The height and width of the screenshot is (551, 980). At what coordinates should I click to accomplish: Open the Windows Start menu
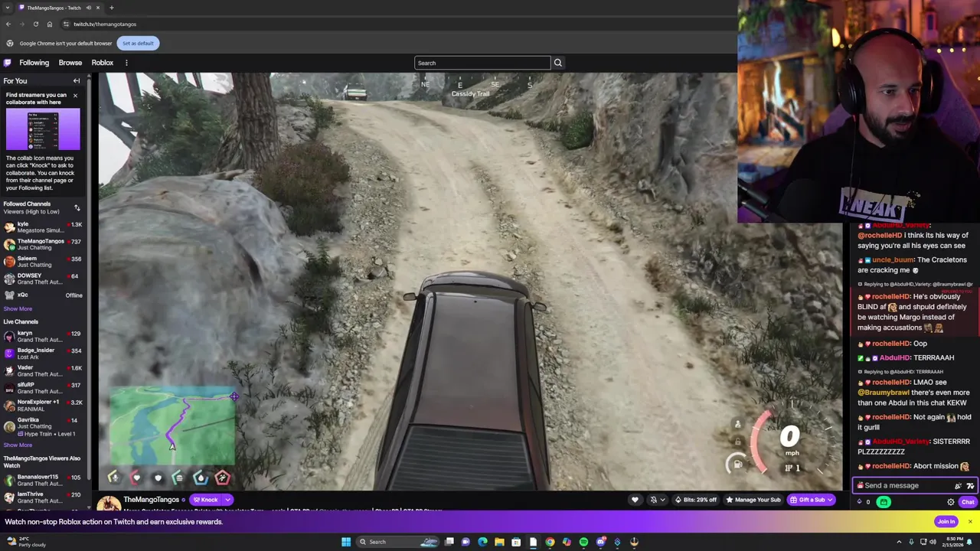346,542
